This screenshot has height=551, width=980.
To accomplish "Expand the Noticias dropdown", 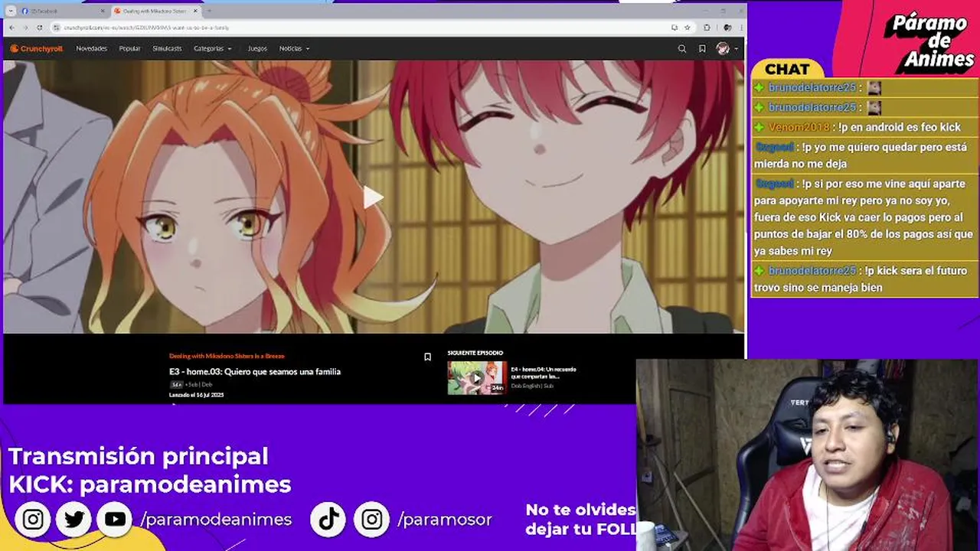I will tap(294, 48).
